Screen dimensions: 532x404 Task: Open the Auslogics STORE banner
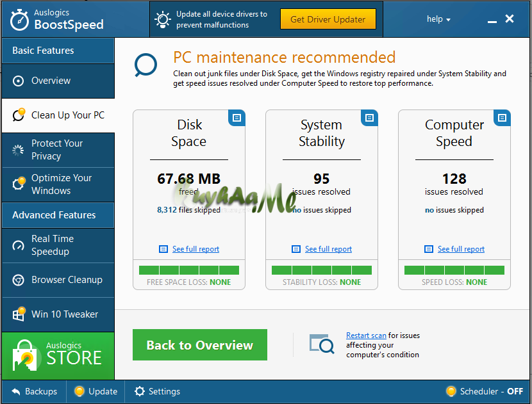[58, 356]
